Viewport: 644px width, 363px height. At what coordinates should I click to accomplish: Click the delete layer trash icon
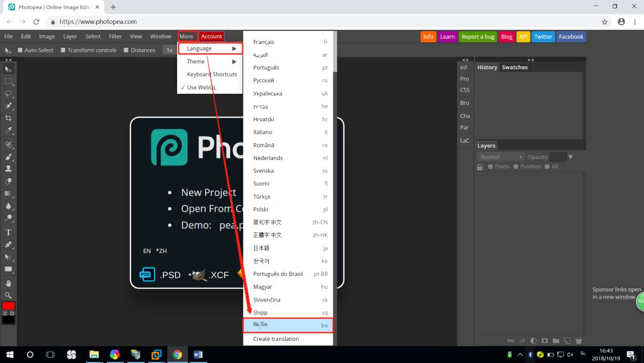point(578,341)
